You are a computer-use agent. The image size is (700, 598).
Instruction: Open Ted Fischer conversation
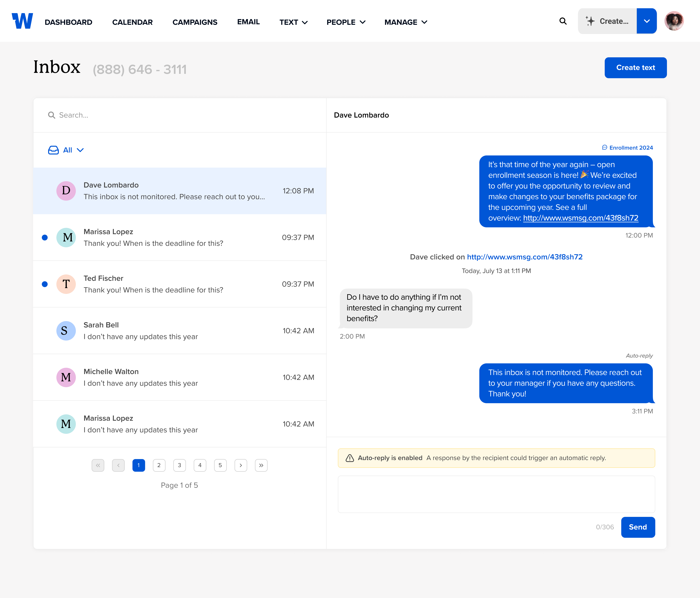coord(180,284)
